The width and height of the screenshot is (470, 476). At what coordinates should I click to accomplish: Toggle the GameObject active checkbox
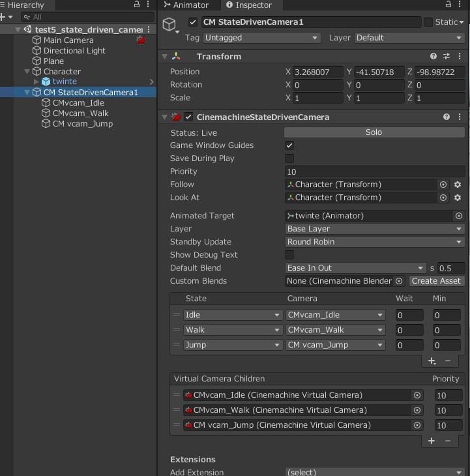(193, 22)
